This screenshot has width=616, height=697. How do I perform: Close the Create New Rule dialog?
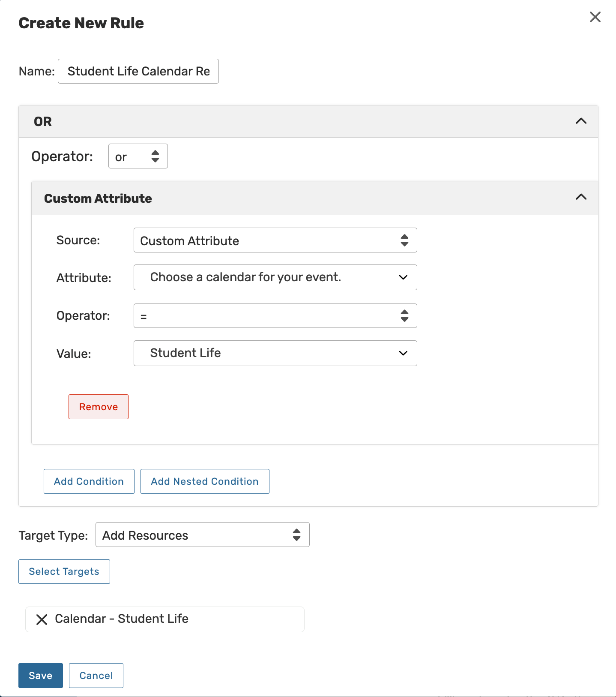pyautogui.click(x=595, y=17)
